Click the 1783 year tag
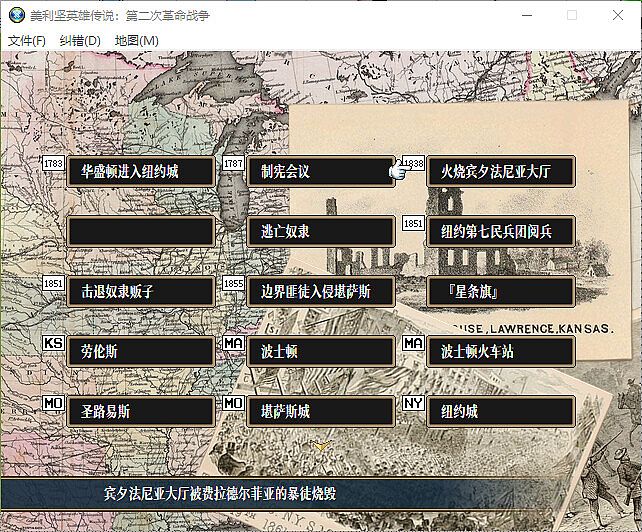This screenshot has width=642, height=532. [53, 163]
